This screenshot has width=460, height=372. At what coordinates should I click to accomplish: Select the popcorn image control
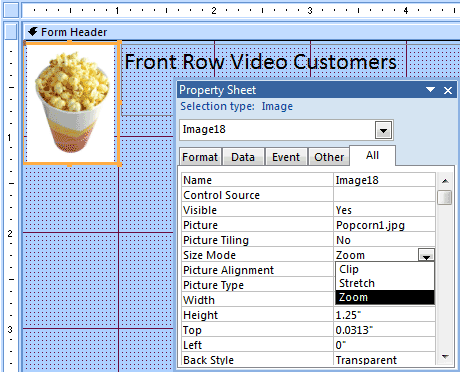(x=71, y=103)
